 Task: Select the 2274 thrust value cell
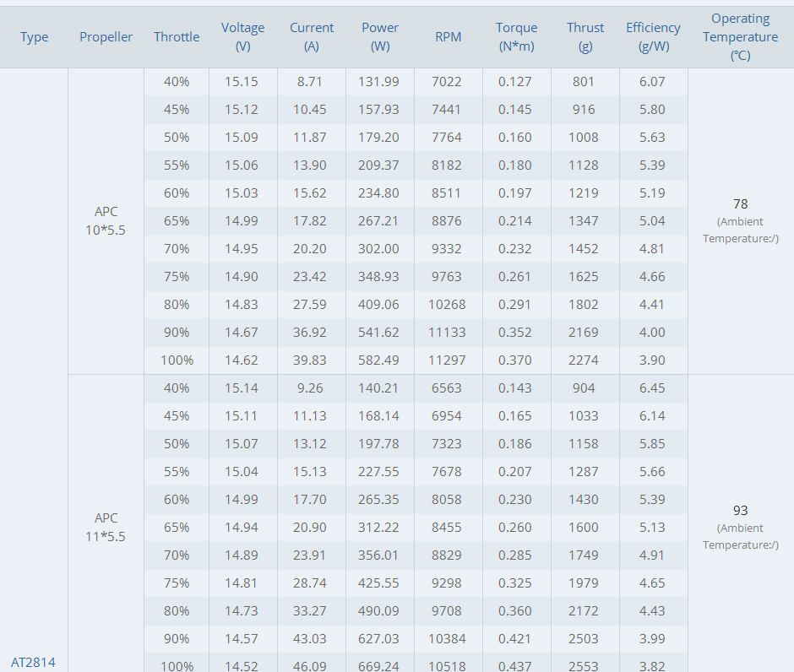click(584, 360)
